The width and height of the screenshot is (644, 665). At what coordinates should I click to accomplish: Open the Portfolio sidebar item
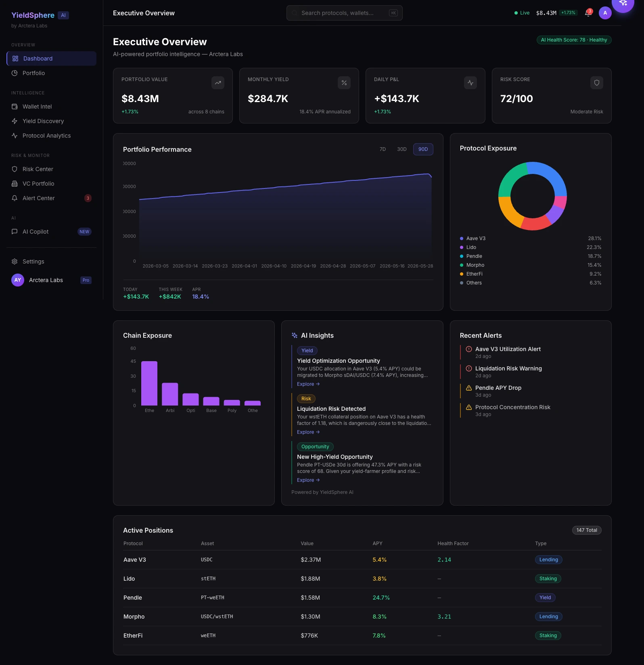click(x=51, y=73)
